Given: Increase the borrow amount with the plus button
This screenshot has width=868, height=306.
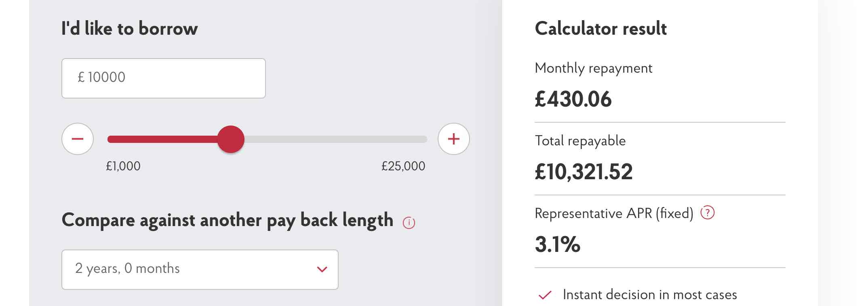Looking at the screenshot, I should point(454,139).
